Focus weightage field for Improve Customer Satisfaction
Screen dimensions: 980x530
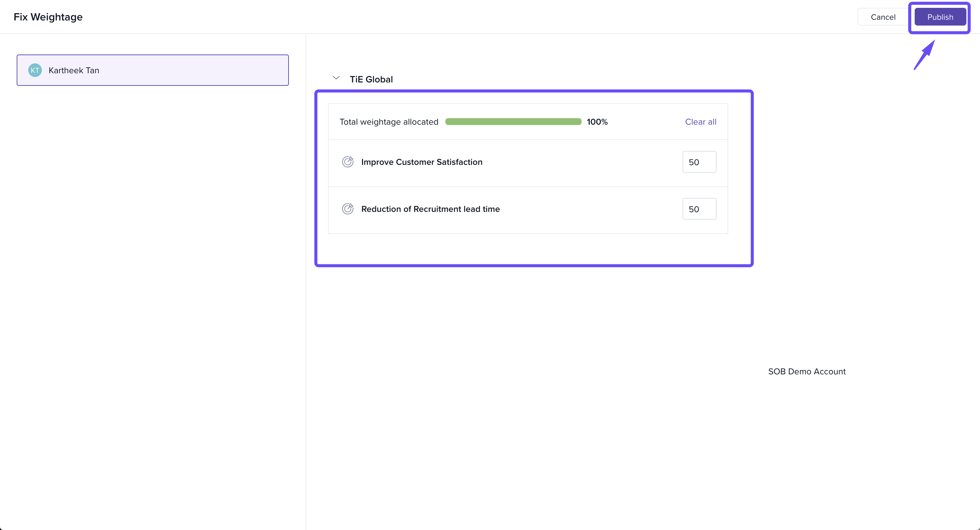point(699,162)
